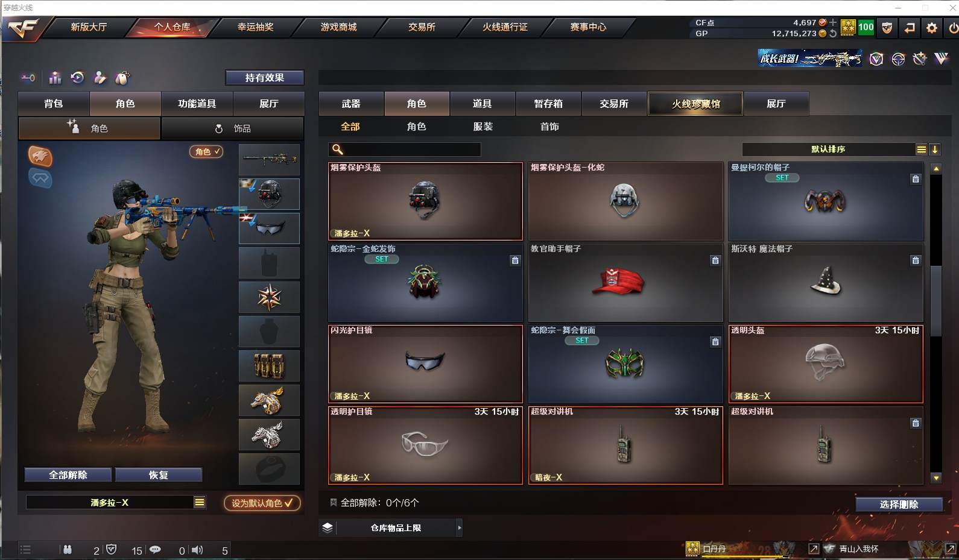Viewport: 959px width, 560px height.
Task: Toggle 设为默认角色 checkbox button
Action: tap(262, 503)
